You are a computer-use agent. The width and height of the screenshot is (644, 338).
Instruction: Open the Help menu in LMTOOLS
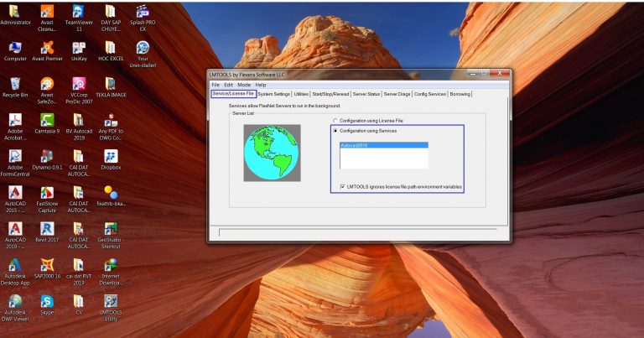(261, 85)
